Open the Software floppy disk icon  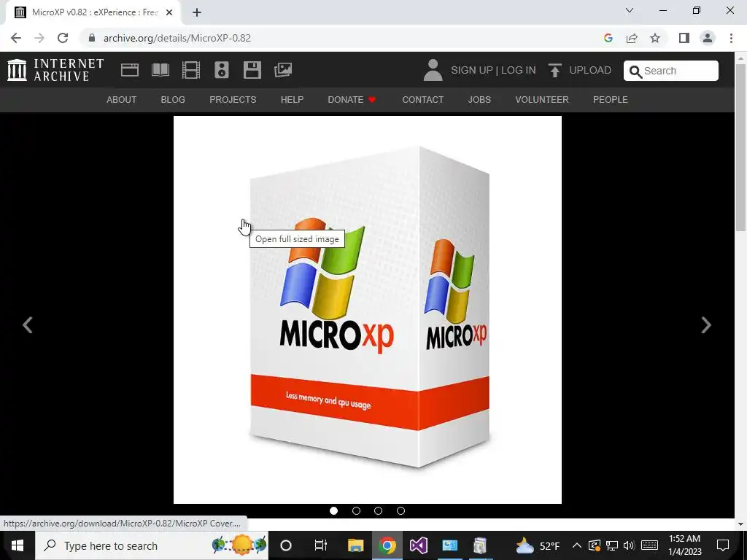tap(252, 70)
